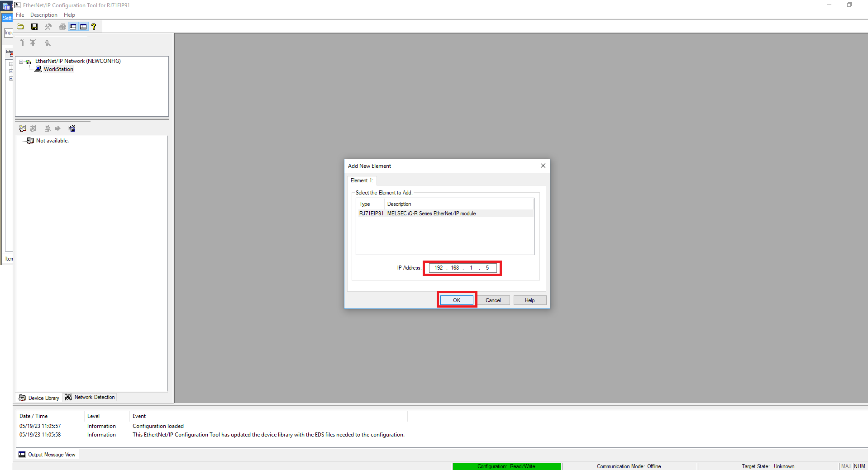Click the hammer and wrench tools icon

48,27
